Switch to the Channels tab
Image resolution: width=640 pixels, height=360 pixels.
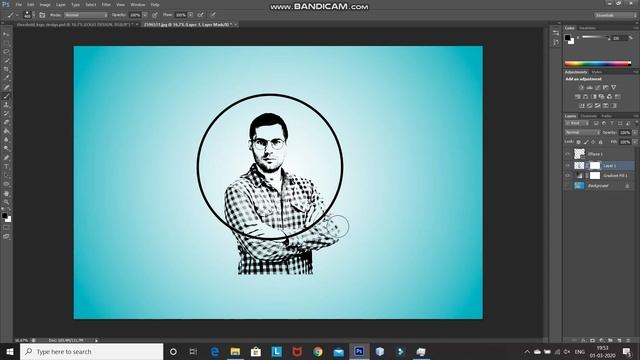point(589,116)
